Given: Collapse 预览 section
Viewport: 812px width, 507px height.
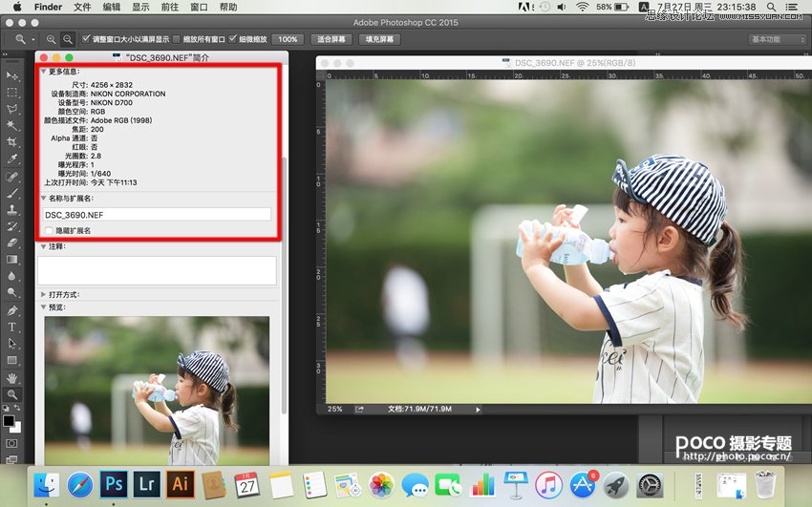Looking at the screenshot, I should point(44,307).
